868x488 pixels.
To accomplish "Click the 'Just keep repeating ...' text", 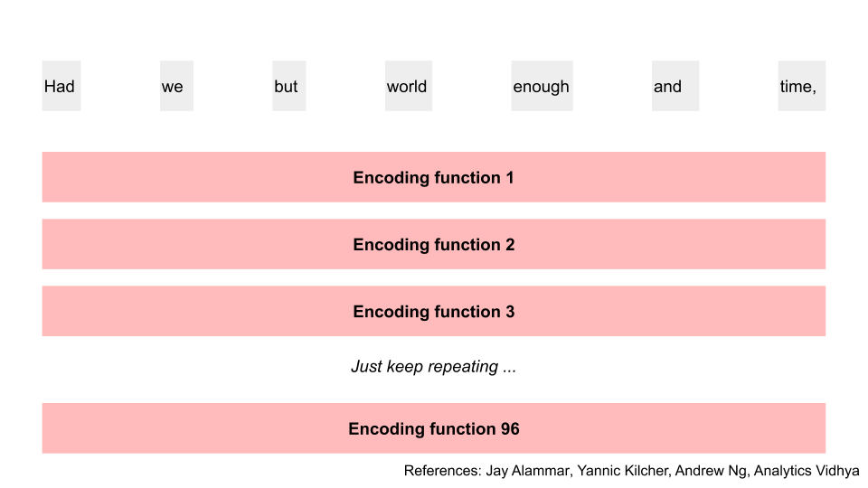I will [433, 367].
